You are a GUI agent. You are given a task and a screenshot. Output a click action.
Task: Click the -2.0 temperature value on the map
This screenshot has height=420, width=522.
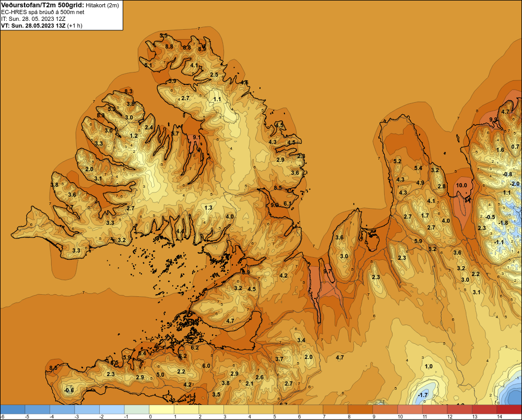coord(514,184)
